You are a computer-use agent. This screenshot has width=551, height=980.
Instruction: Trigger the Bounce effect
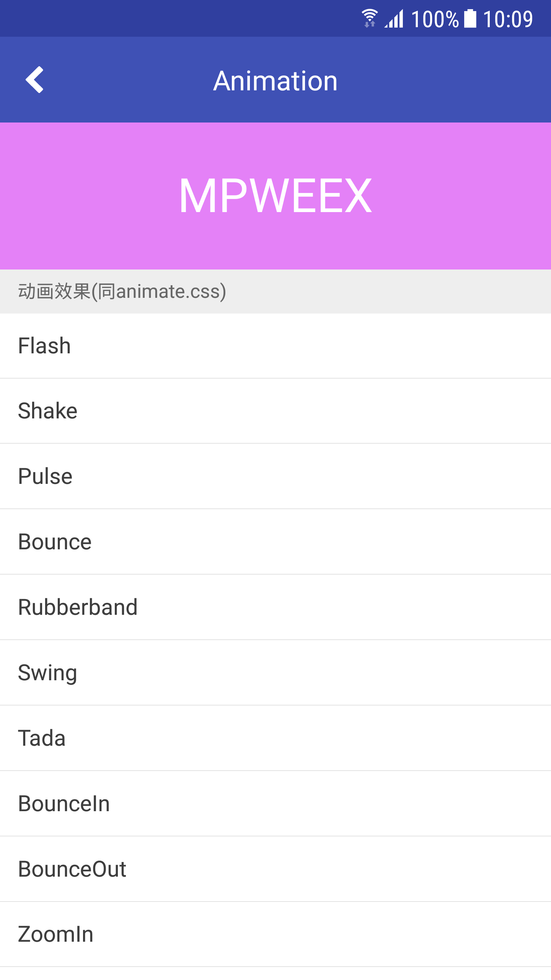[275, 542]
